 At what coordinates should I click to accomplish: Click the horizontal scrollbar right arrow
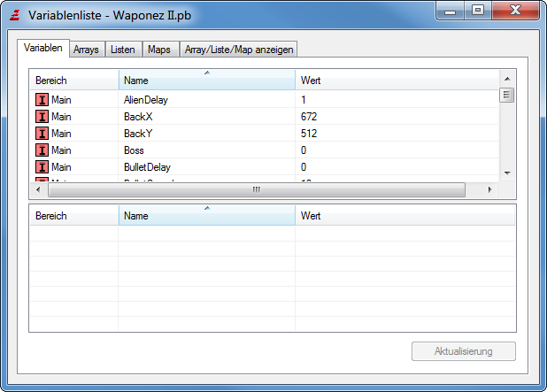tap(489, 189)
